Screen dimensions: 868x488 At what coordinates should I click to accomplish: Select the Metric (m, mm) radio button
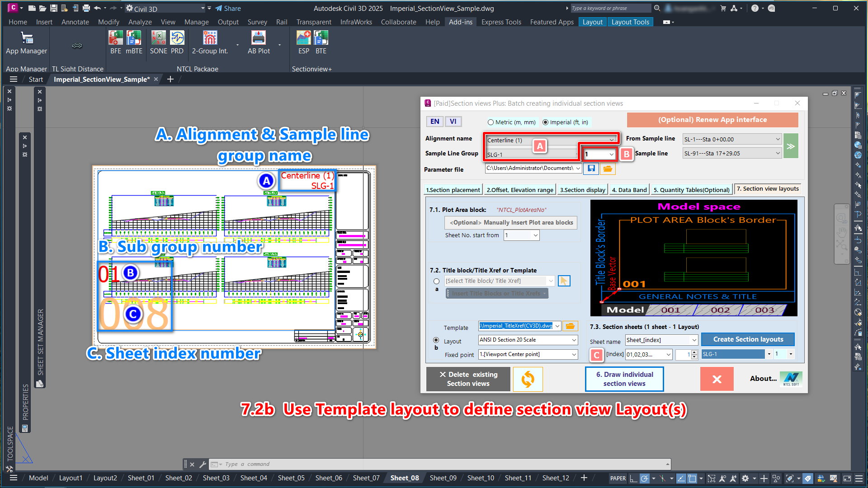(x=491, y=122)
